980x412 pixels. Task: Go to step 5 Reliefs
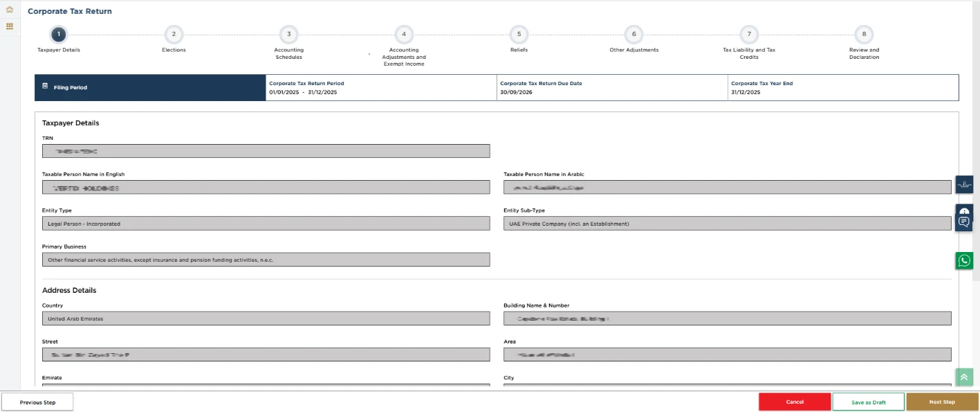pos(519,34)
